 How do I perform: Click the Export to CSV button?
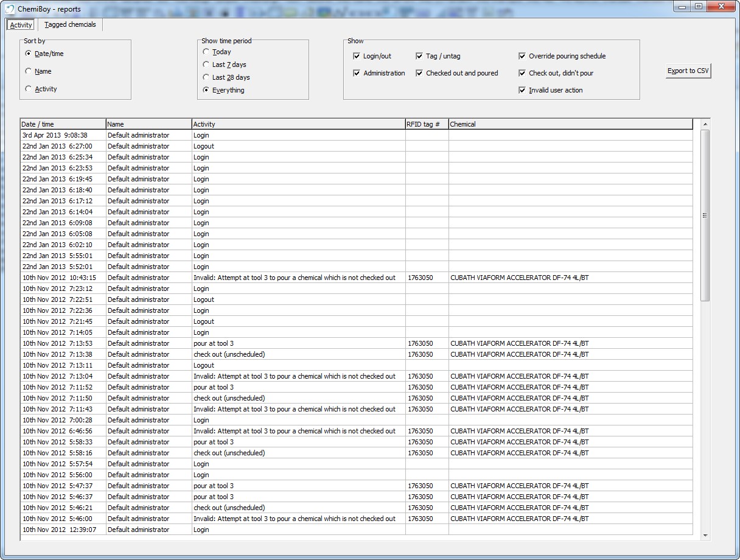pos(688,71)
